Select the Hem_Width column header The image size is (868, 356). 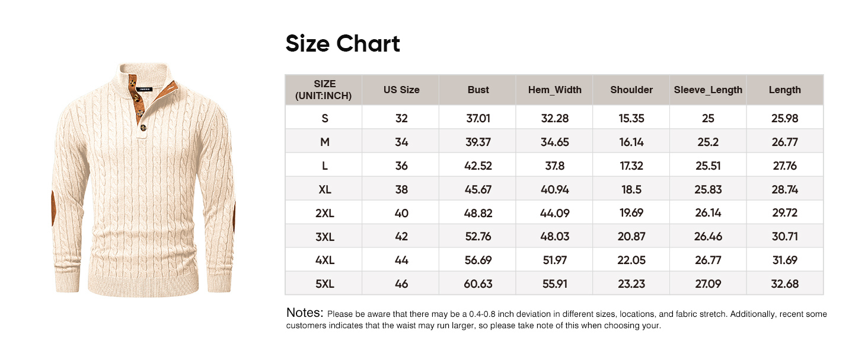pos(555,90)
